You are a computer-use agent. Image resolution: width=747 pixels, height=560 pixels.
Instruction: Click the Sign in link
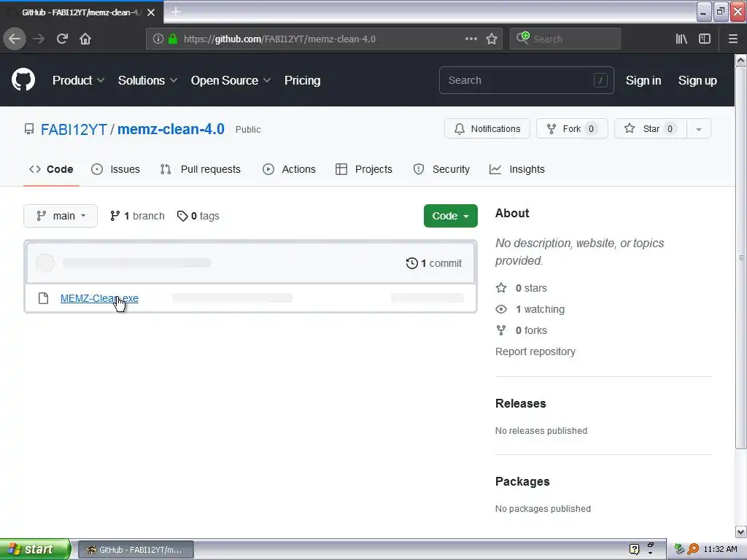643,80
